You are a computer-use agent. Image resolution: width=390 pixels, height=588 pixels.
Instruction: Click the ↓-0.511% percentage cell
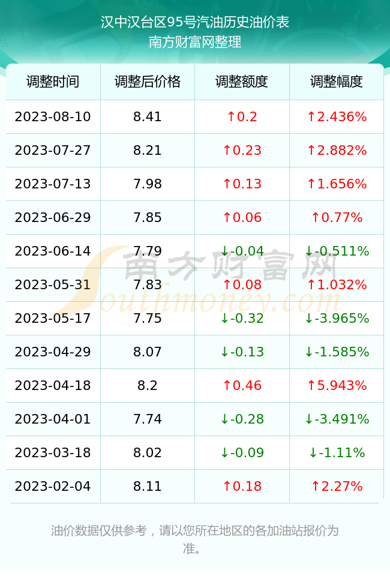click(337, 251)
